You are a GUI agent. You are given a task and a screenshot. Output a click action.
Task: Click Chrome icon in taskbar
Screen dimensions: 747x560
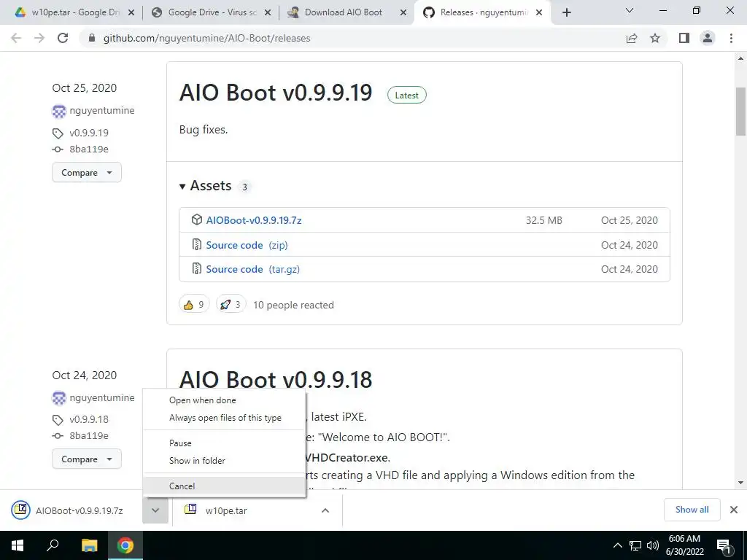tap(125, 545)
